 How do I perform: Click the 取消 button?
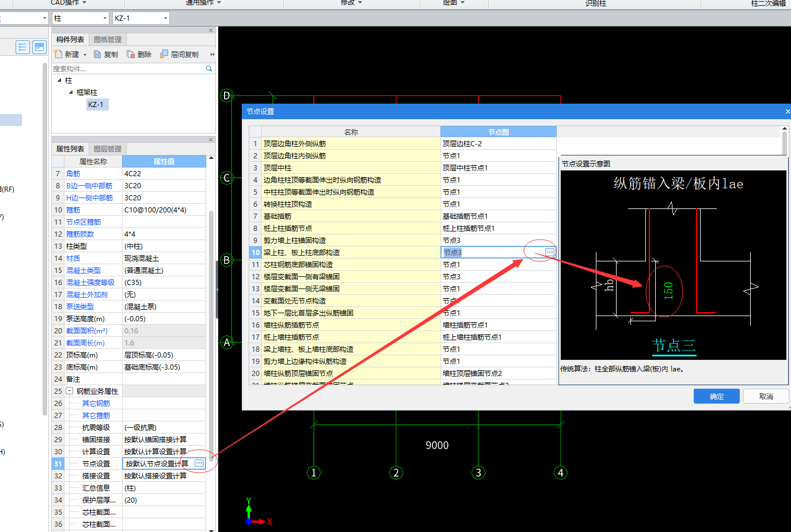pos(766,396)
